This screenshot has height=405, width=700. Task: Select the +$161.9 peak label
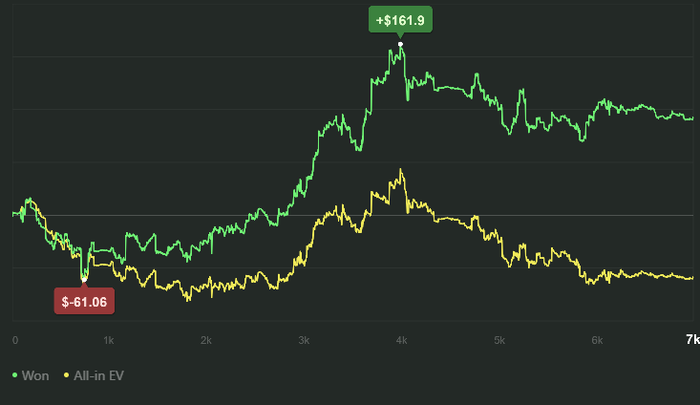pyautogui.click(x=400, y=20)
